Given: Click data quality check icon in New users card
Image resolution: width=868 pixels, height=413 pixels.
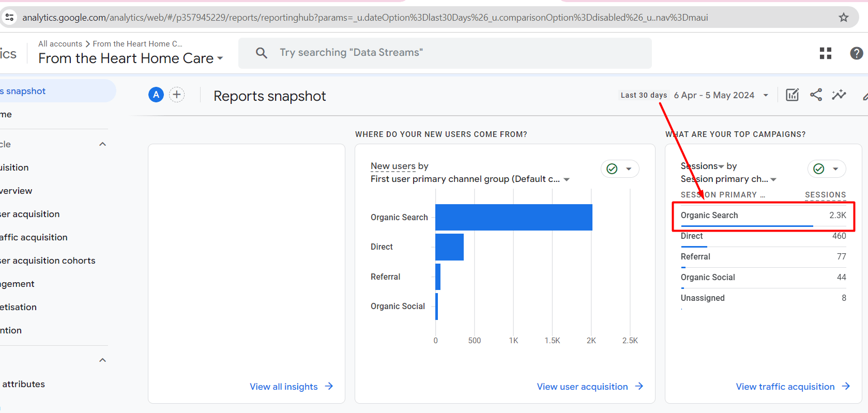Looking at the screenshot, I should coord(612,169).
